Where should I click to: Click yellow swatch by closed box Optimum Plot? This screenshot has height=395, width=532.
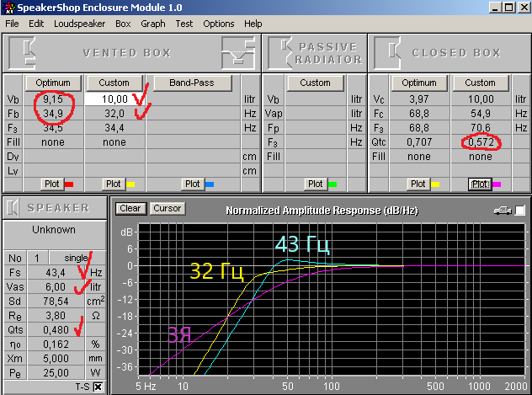[x=435, y=184]
